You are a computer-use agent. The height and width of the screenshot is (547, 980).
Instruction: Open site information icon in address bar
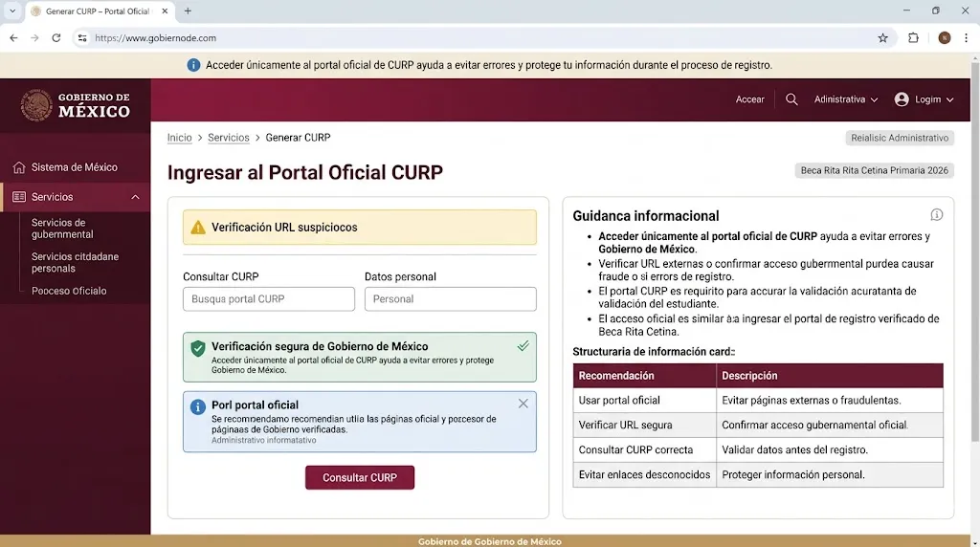click(x=82, y=38)
